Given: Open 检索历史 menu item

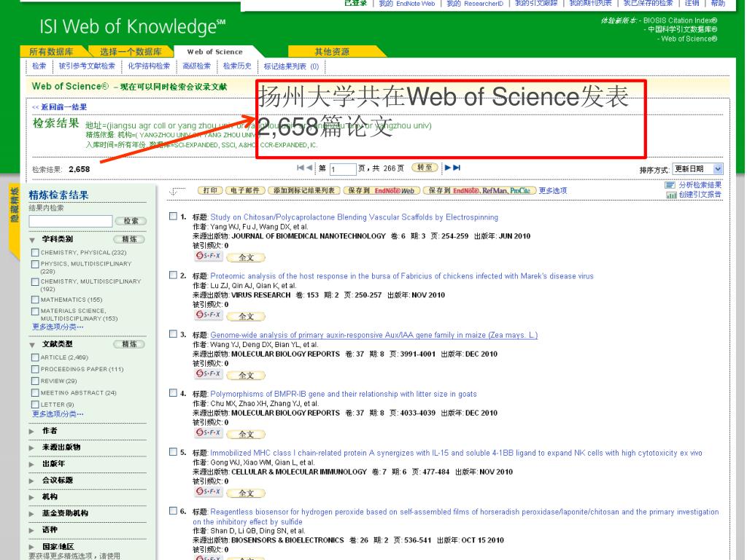Looking at the screenshot, I should (x=237, y=66).
